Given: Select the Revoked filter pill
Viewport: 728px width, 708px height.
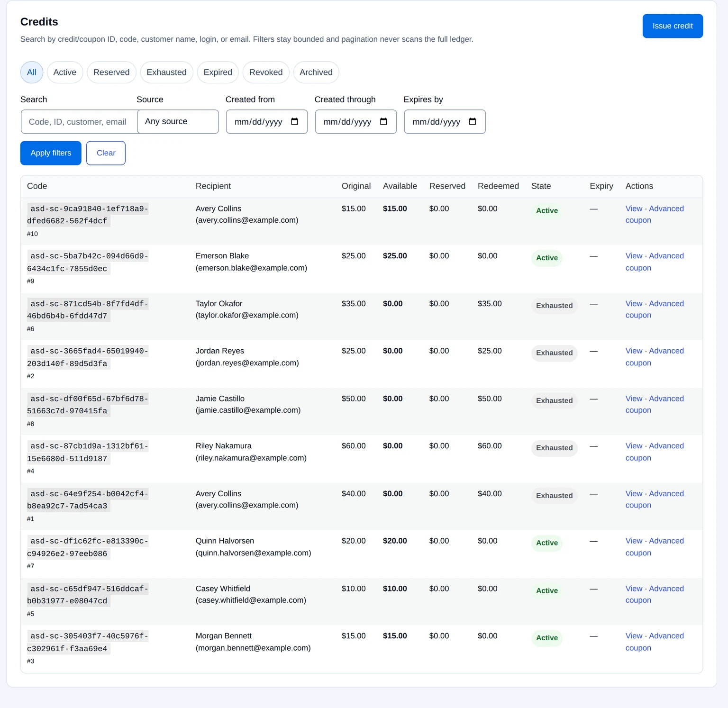Looking at the screenshot, I should (266, 73).
